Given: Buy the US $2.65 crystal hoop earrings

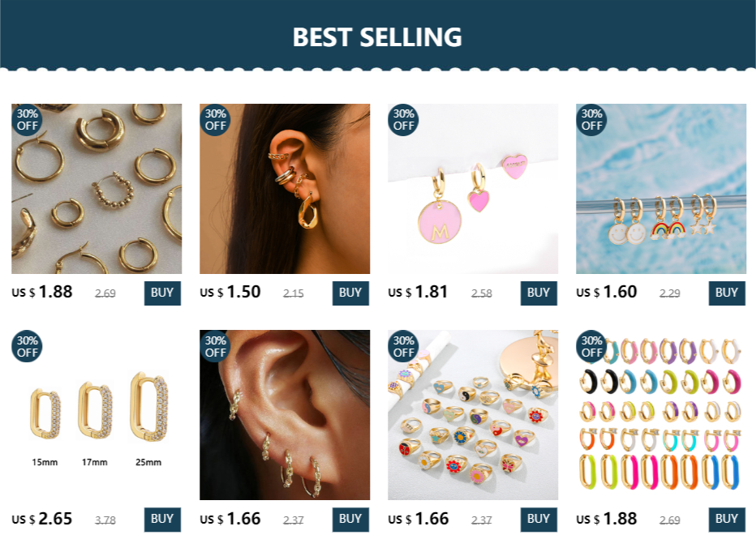Looking at the screenshot, I should pyautogui.click(x=162, y=520).
